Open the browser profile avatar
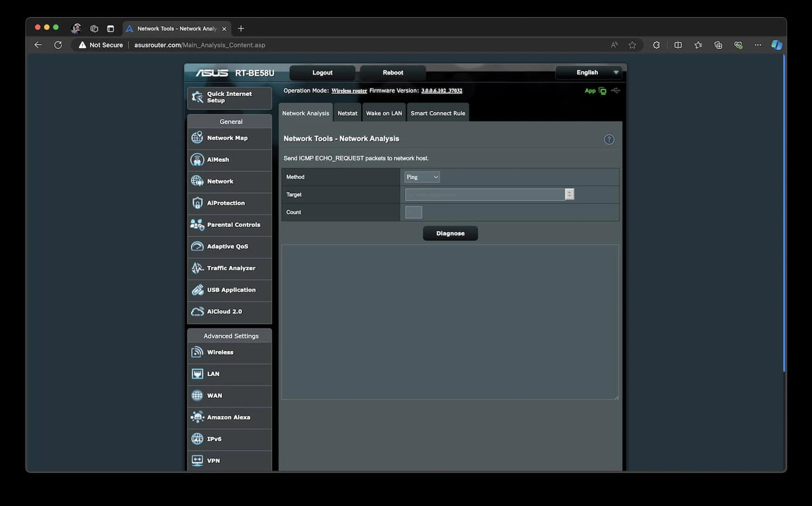The width and height of the screenshot is (812, 506). 76,28
